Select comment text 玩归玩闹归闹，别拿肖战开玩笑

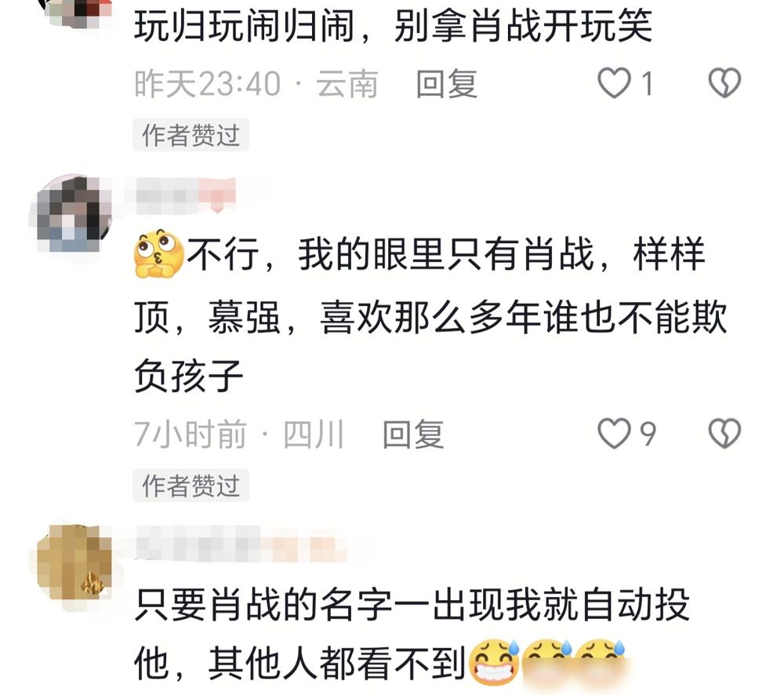tap(394, 26)
